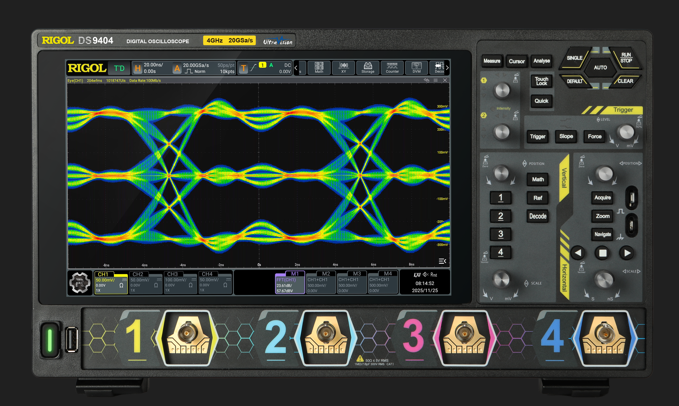The height and width of the screenshot is (406, 679).
Task: Open the result list icon below waveform
Action: tap(442, 261)
